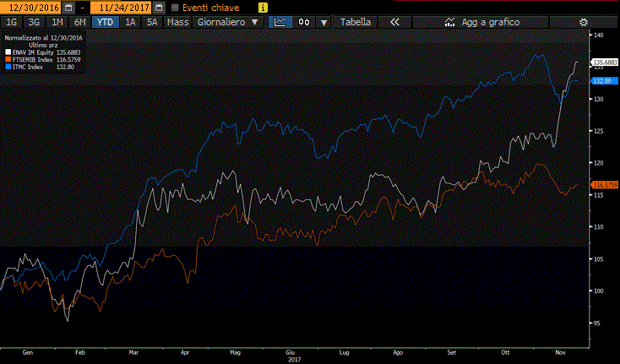The width and height of the screenshot is (620, 364).
Task: Select the 1G time range
Action: click(x=12, y=22)
